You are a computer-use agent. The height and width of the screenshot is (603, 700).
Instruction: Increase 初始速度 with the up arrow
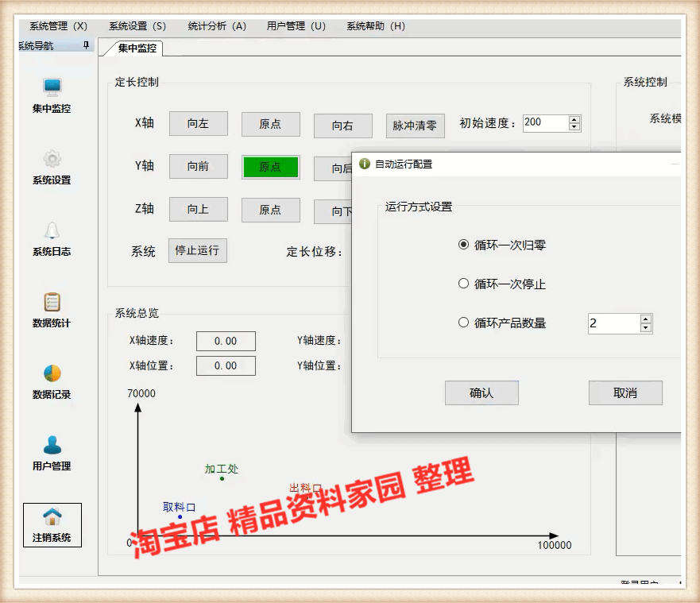pyautogui.click(x=574, y=119)
